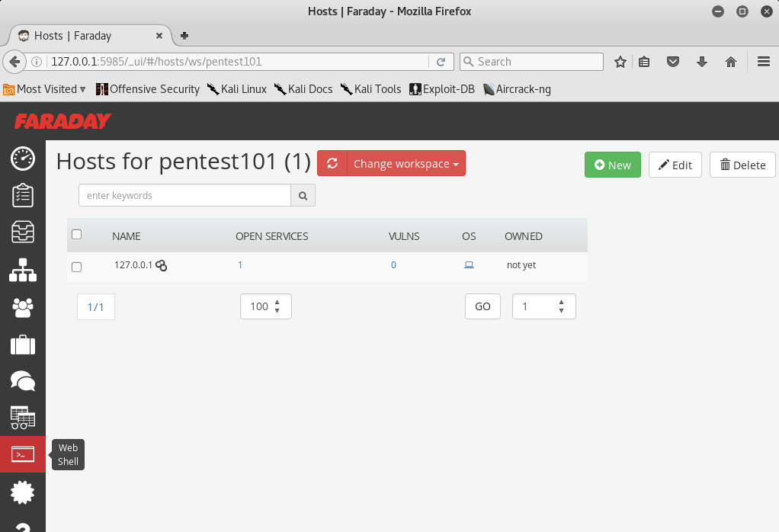The width and height of the screenshot is (779, 532).
Task: Click the site info icon in address bar
Action: [37, 62]
